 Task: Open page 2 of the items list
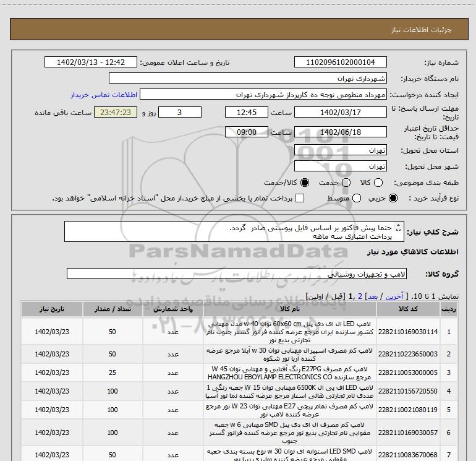[360, 296]
